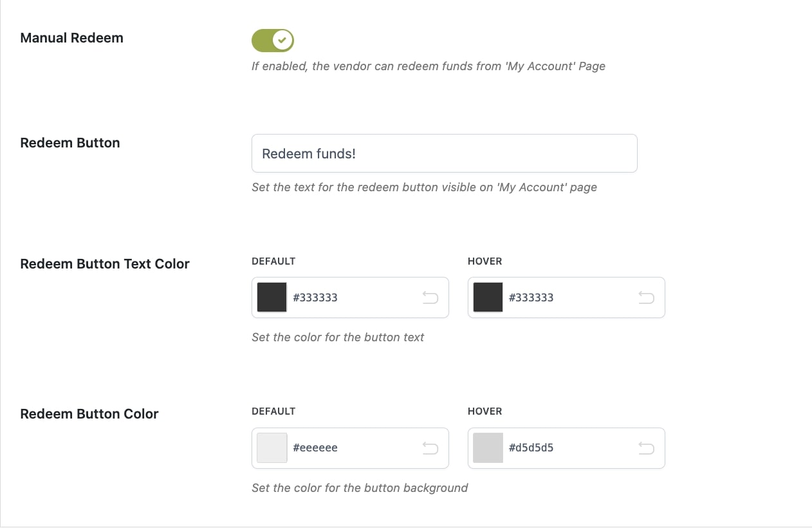Click HOVER label above button color field
The height and width of the screenshot is (528, 812).
484,411
